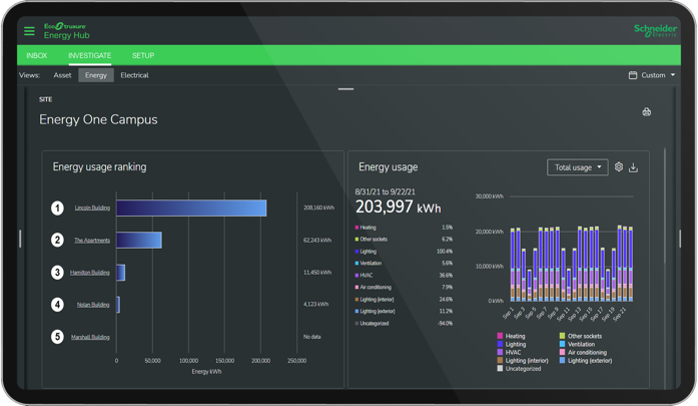Viewport: 698px width, 406px height.
Task: Toggle Heating series in chart legend
Action: coord(511,336)
